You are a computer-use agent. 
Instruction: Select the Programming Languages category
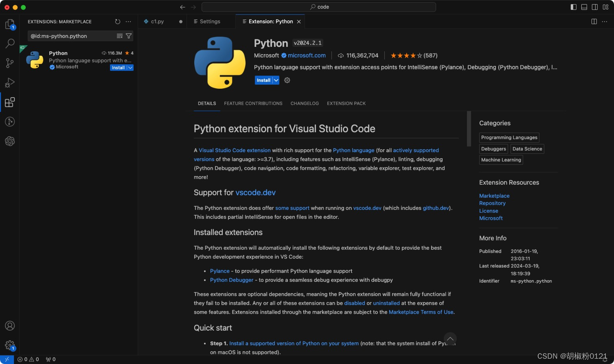tap(509, 137)
